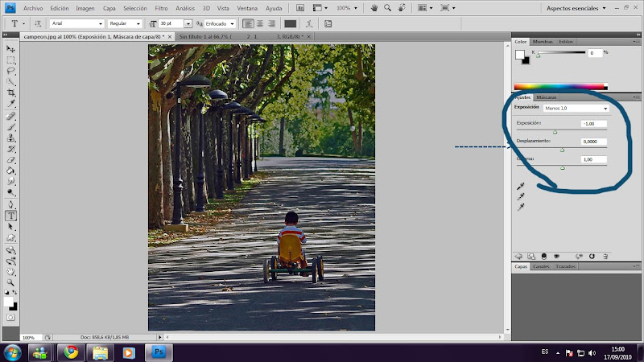Viewport: 644px width, 362px height.
Task: Select the Move tool
Action: click(x=11, y=49)
